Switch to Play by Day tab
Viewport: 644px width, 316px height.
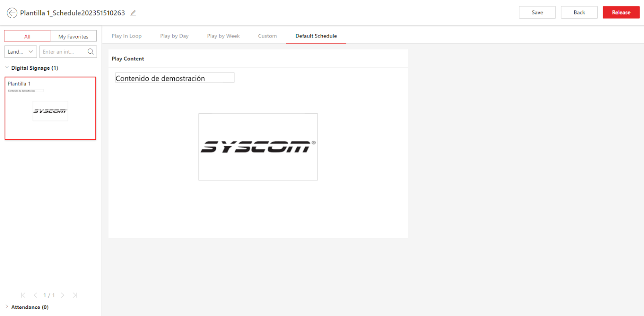coord(174,36)
